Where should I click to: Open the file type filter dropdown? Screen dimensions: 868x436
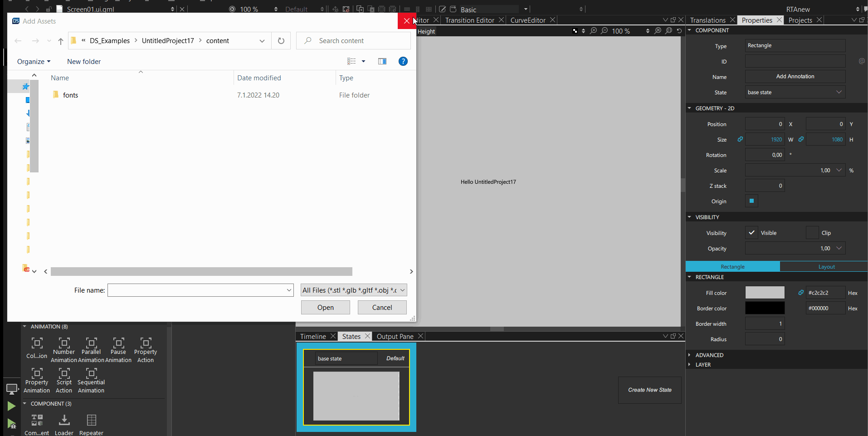(x=354, y=290)
